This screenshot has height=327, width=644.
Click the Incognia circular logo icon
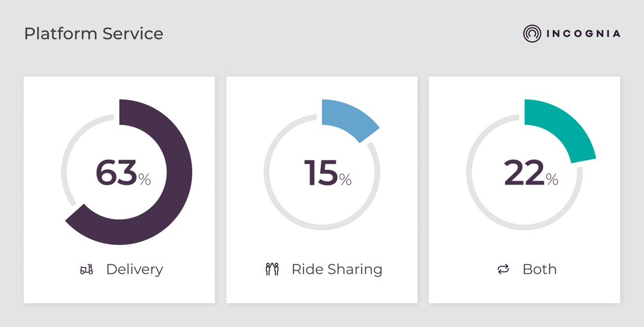click(x=532, y=34)
